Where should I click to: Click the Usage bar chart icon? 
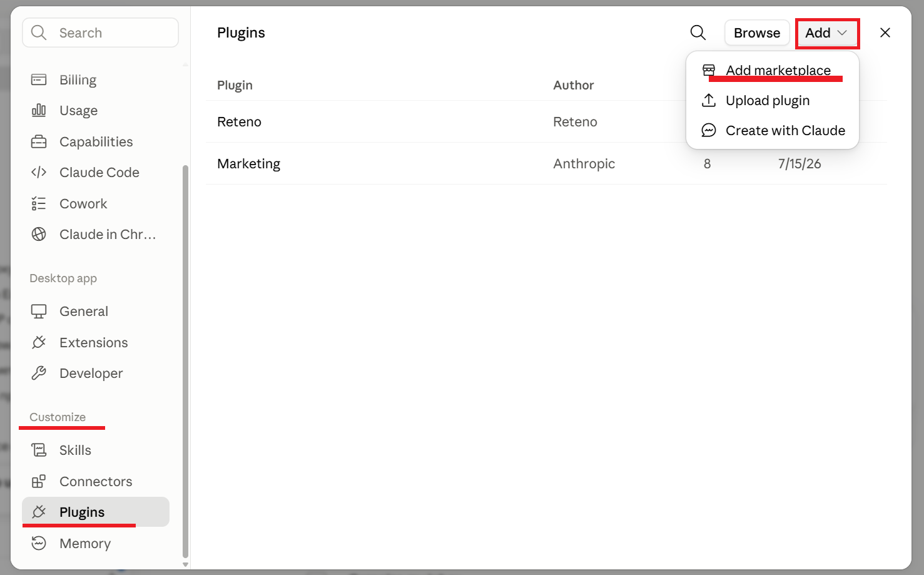pyautogui.click(x=39, y=110)
